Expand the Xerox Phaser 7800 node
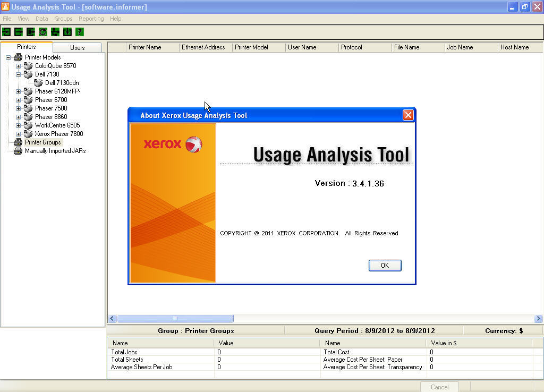 pyautogui.click(x=19, y=134)
